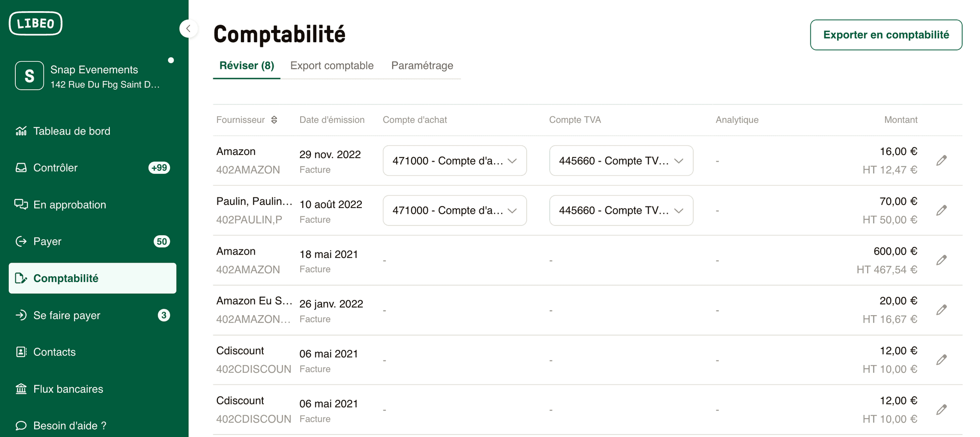Select the Comptabilité sidebar icon
Image resolution: width=980 pixels, height=437 pixels.
21,278
